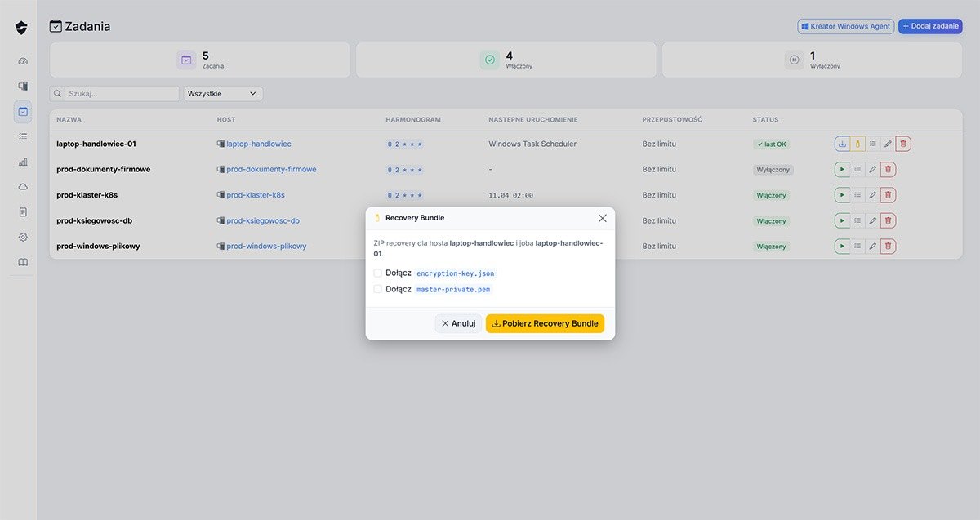Click the yellow recovery bundle icon in first row
The image size is (980, 520).
[857, 144]
